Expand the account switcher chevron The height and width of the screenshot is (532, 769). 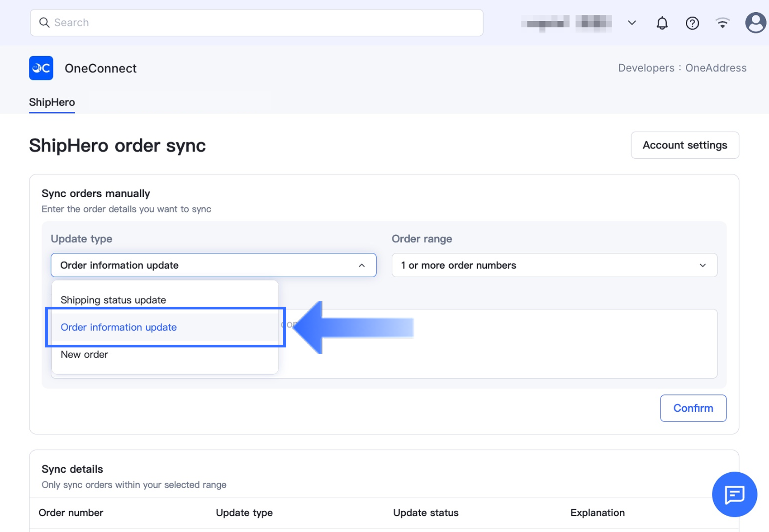point(632,23)
